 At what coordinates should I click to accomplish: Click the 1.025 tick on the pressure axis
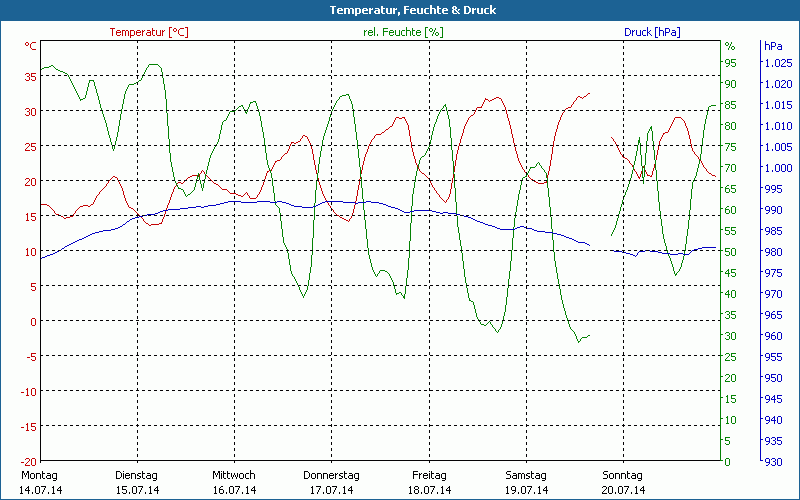(779, 63)
